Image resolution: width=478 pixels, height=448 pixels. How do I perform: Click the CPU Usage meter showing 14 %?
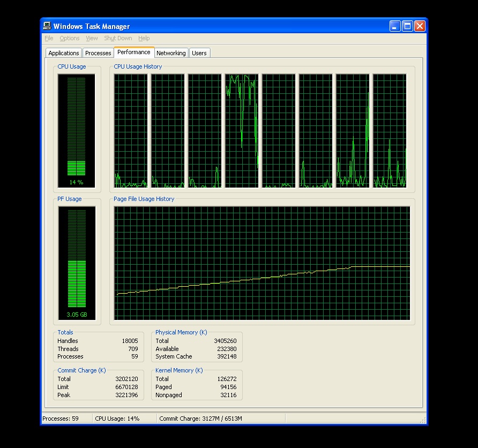tap(76, 131)
